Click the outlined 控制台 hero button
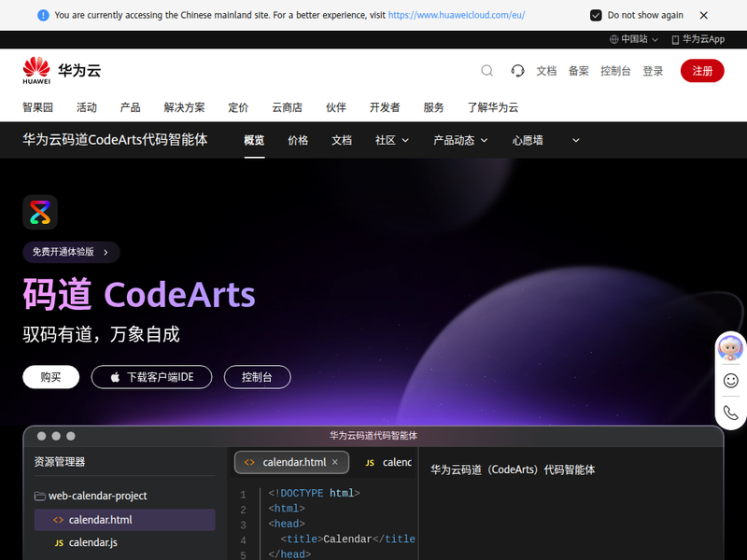Screen dimensions: 747x560 258,377
